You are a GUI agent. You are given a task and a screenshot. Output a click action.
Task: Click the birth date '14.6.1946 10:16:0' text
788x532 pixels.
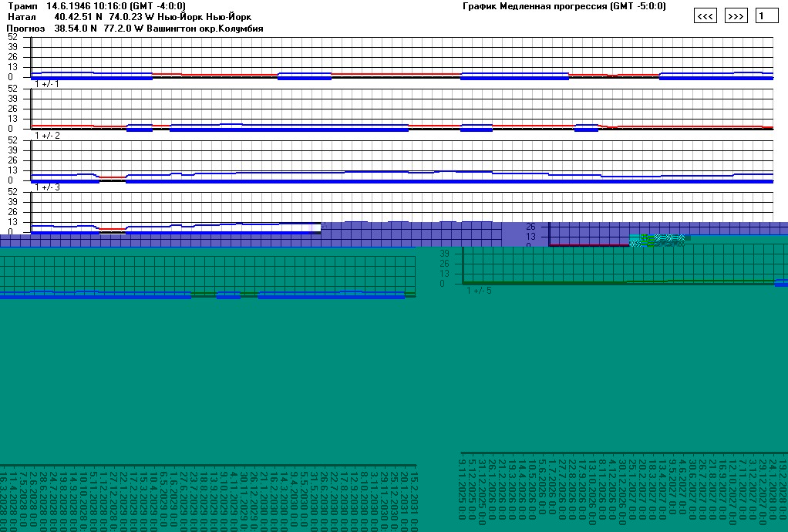[87, 6]
